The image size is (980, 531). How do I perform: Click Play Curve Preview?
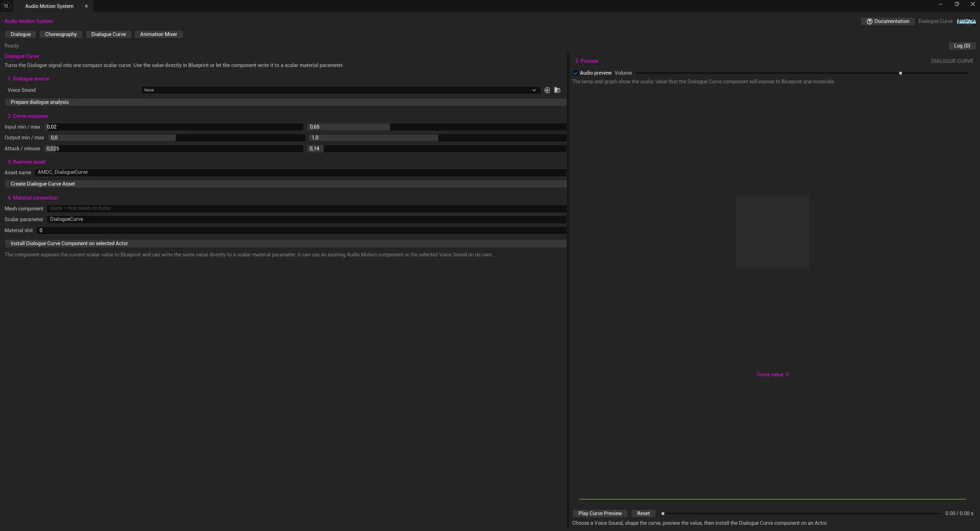tap(600, 513)
